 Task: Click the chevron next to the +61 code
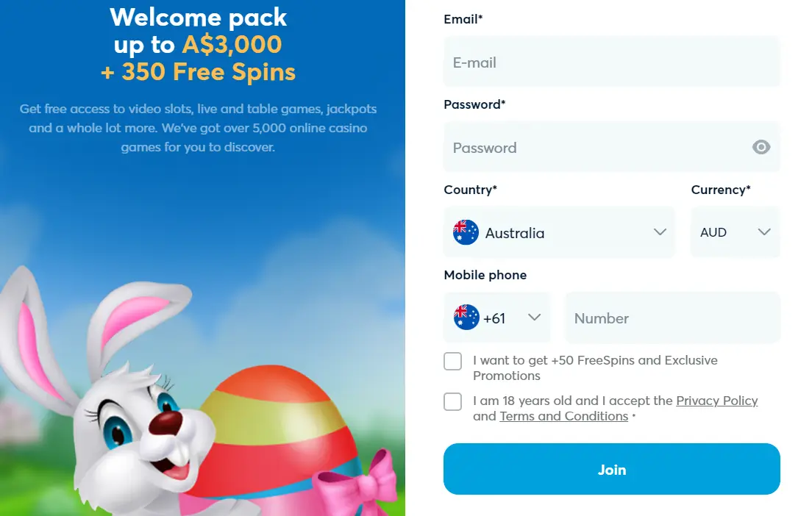pos(535,318)
